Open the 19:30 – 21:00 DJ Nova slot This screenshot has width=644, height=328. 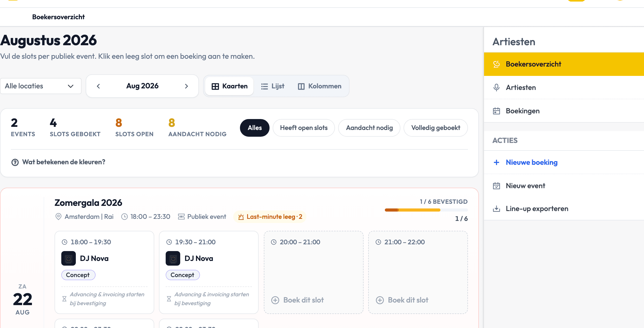coord(209,272)
